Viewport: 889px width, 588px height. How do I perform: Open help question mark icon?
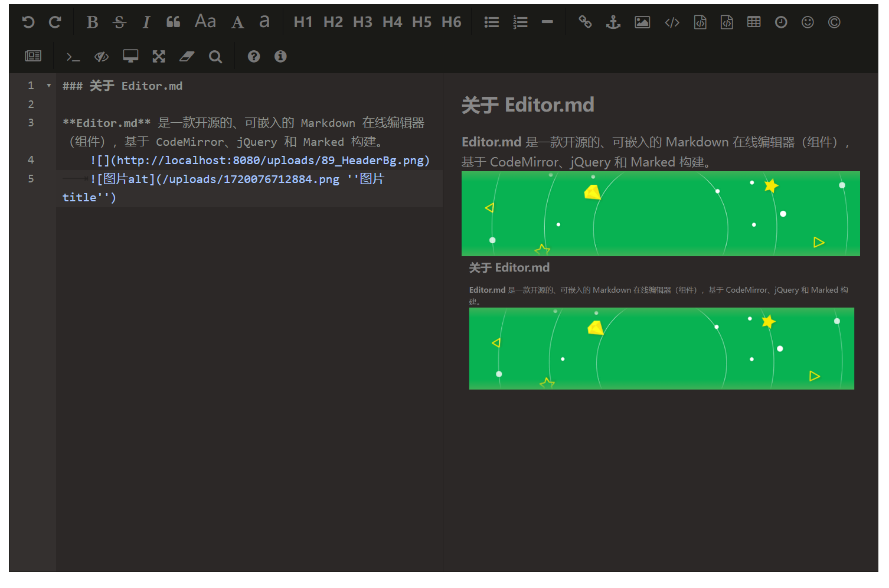point(254,56)
